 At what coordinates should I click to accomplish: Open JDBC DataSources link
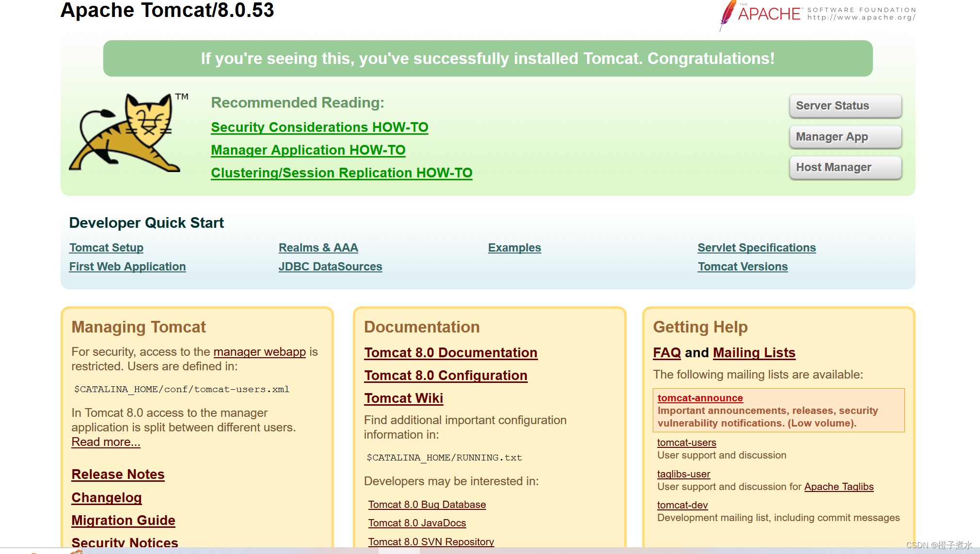point(330,267)
